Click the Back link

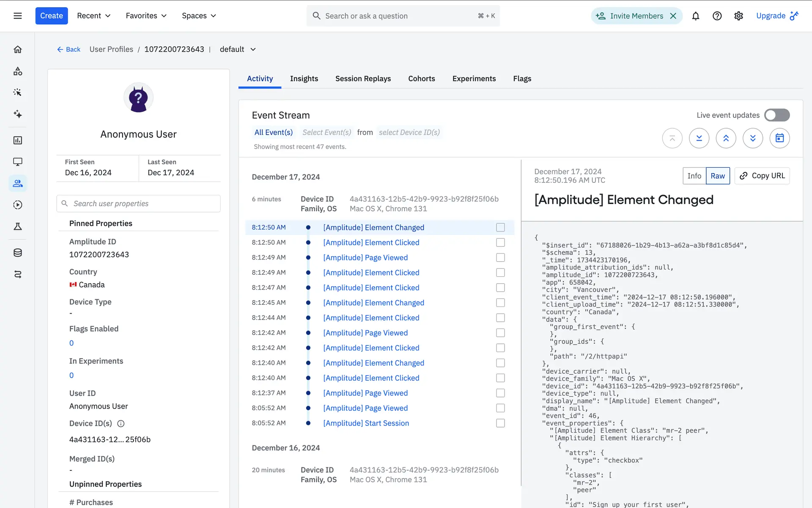point(69,50)
